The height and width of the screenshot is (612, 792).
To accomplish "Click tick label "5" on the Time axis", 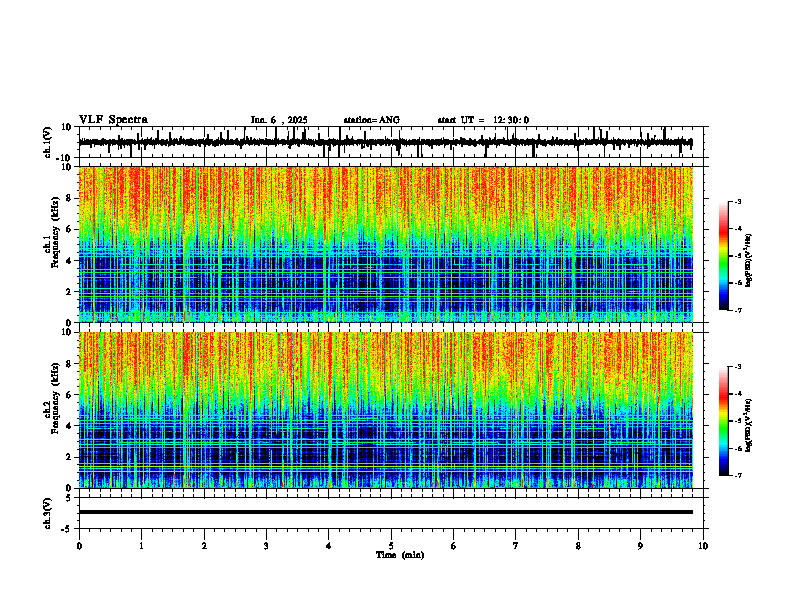I will click(x=391, y=546).
